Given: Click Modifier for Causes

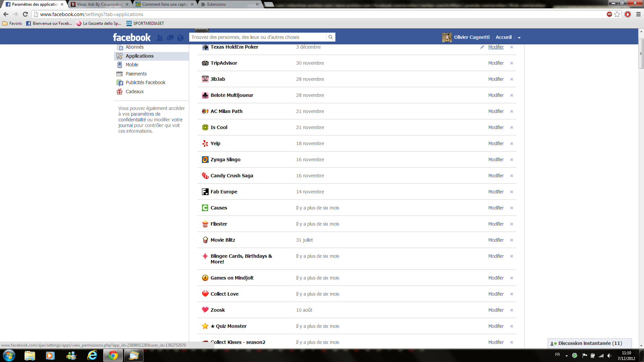Looking at the screenshot, I should click(x=496, y=208).
